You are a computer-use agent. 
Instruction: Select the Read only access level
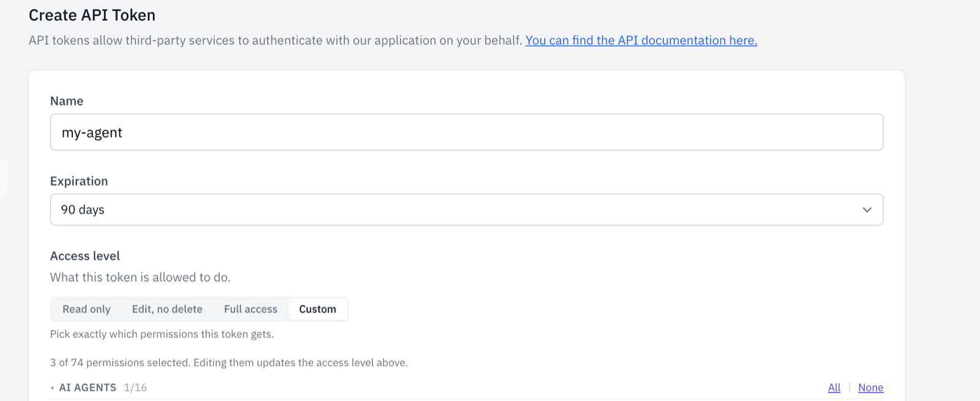click(86, 309)
